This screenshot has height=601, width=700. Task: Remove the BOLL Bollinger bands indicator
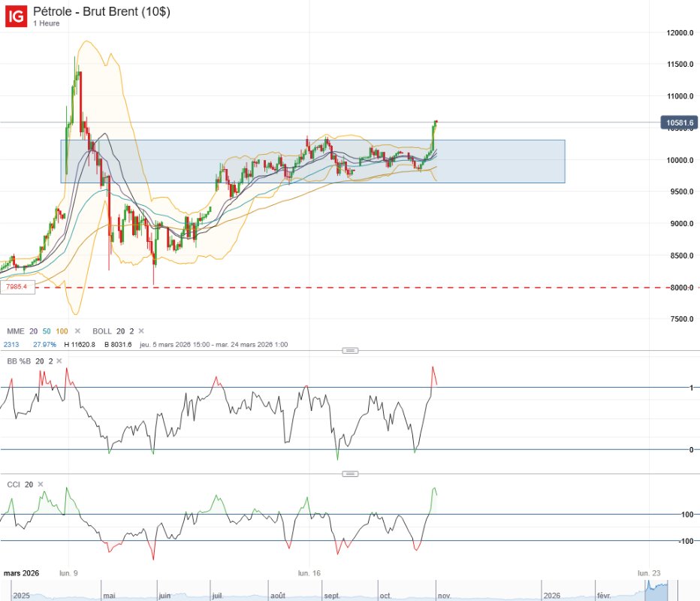[141, 331]
